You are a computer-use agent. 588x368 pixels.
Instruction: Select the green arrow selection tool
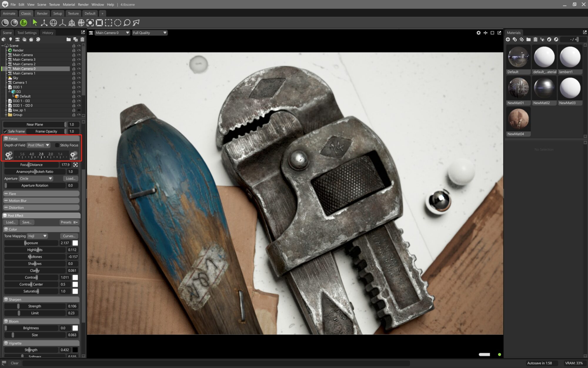(35, 23)
